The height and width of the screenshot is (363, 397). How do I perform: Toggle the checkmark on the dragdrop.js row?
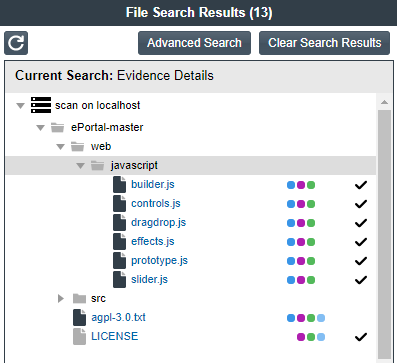[x=361, y=223]
